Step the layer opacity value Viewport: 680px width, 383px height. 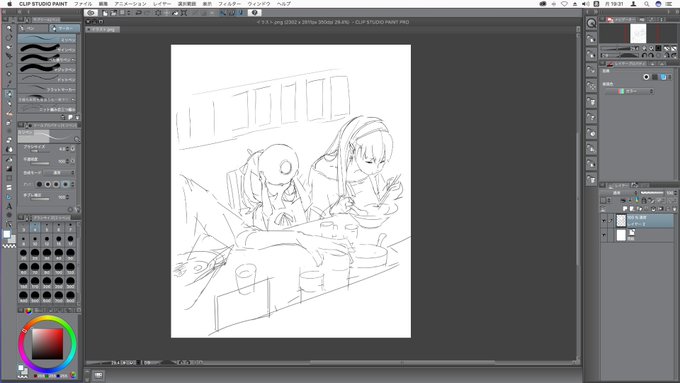676,193
